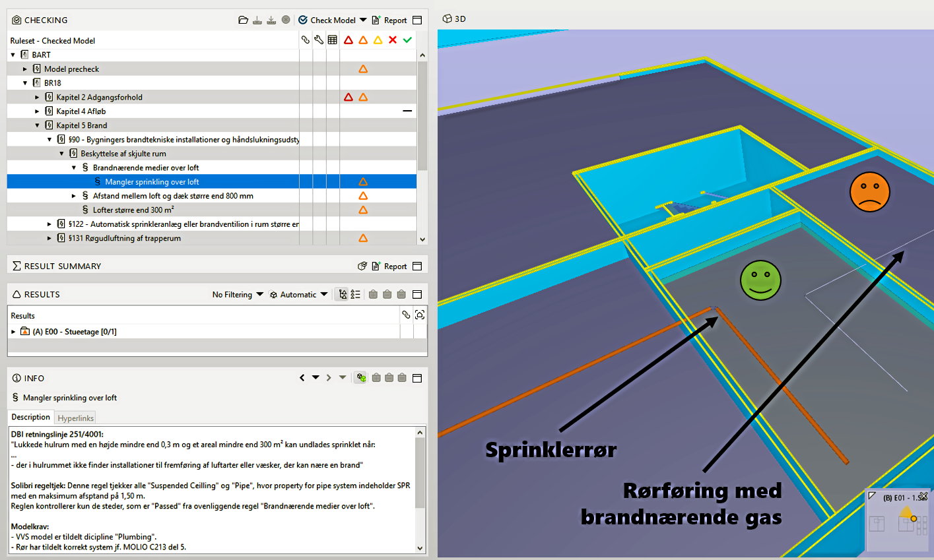Click the Description text vertical scrollbar

420,490
